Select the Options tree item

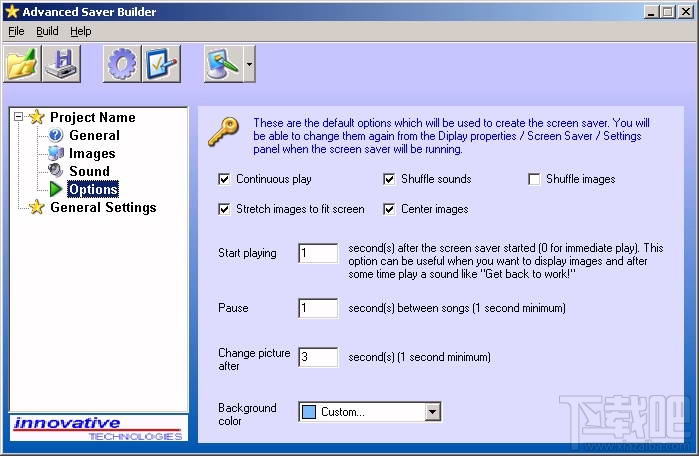tap(93, 189)
